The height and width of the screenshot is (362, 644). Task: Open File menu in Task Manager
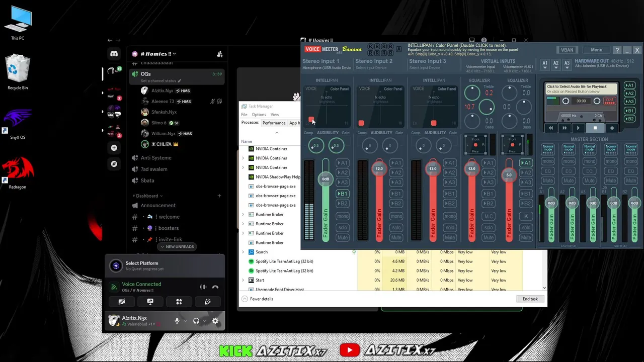click(244, 115)
